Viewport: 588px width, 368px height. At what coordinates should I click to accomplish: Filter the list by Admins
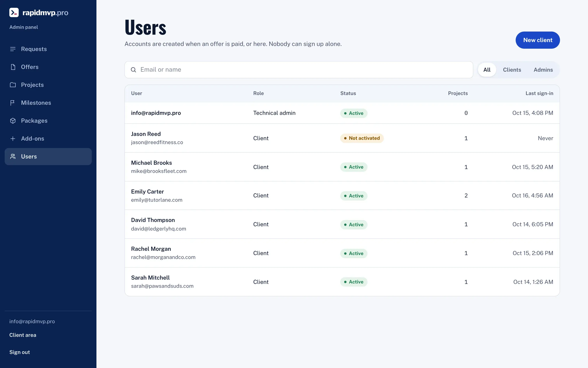click(543, 70)
